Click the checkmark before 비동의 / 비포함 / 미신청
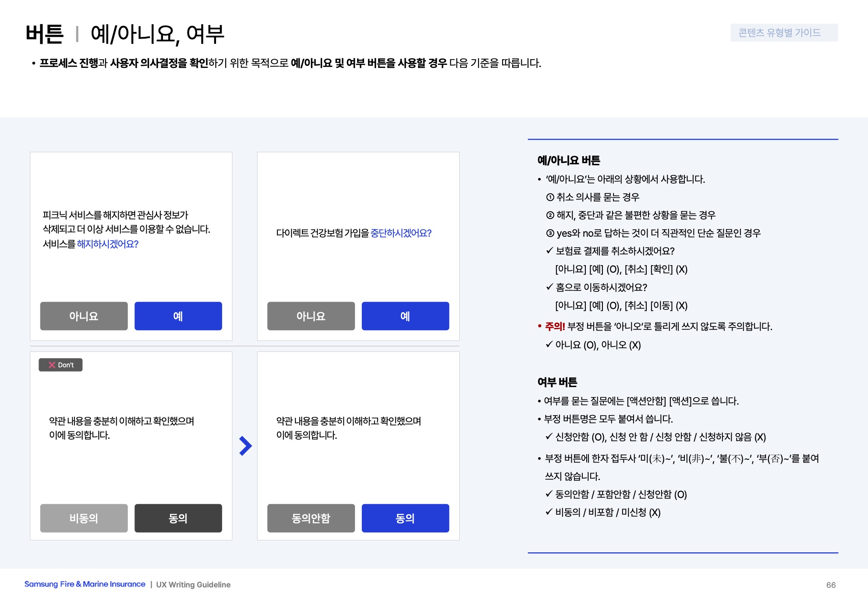The height and width of the screenshot is (601, 868). coord(549,512)
